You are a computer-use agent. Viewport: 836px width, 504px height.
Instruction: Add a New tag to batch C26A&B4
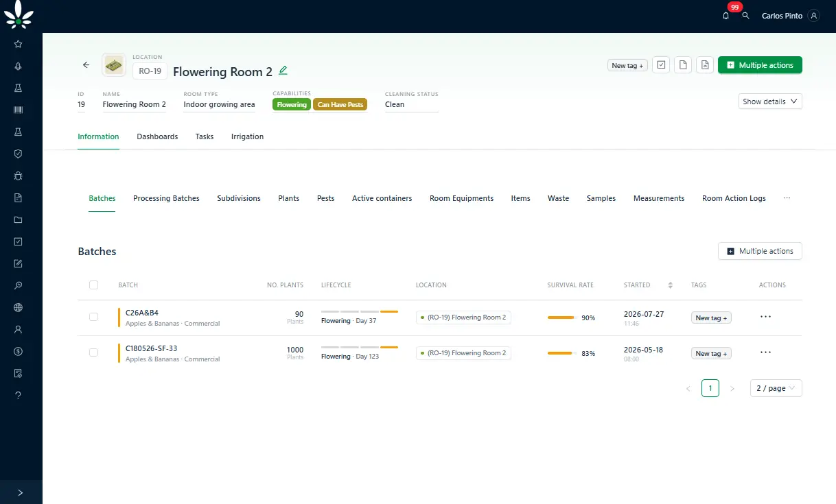(711, 317)
